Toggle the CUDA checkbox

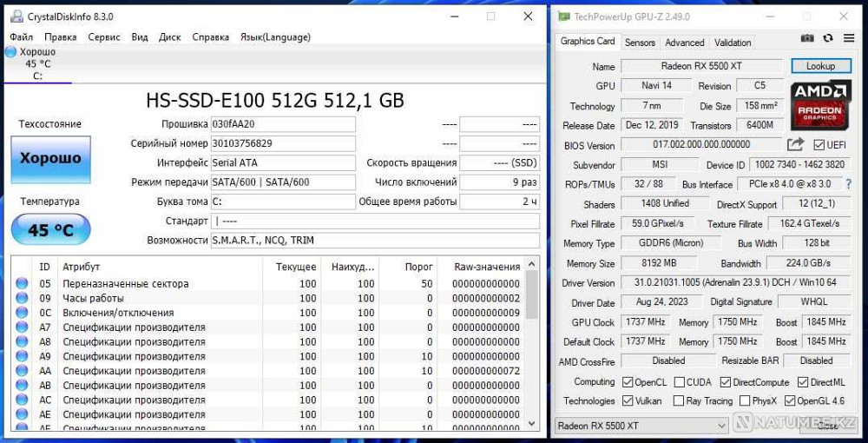click(678, 382)
